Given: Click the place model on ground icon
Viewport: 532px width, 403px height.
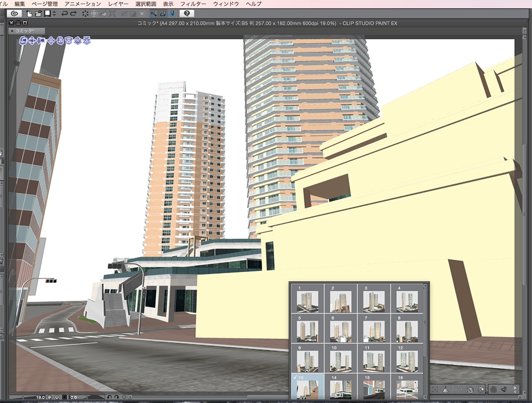Looking at the screenshot, I should click(x=445, y=389).
